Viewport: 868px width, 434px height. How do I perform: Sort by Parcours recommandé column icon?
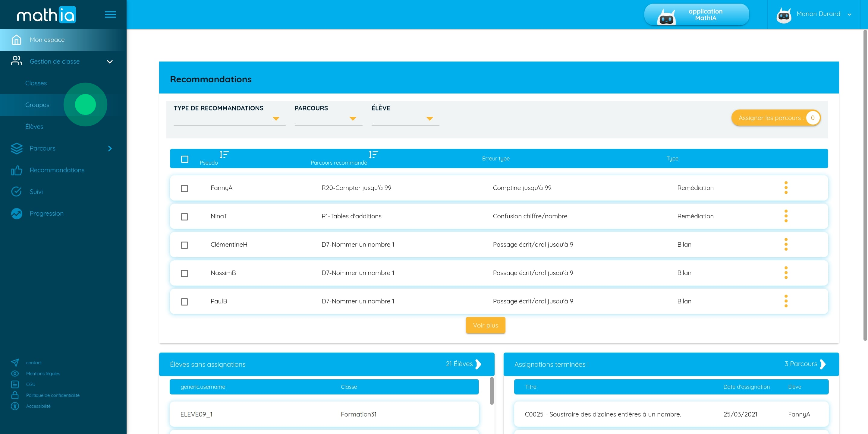pyautogui.click(x=373, y=154)
